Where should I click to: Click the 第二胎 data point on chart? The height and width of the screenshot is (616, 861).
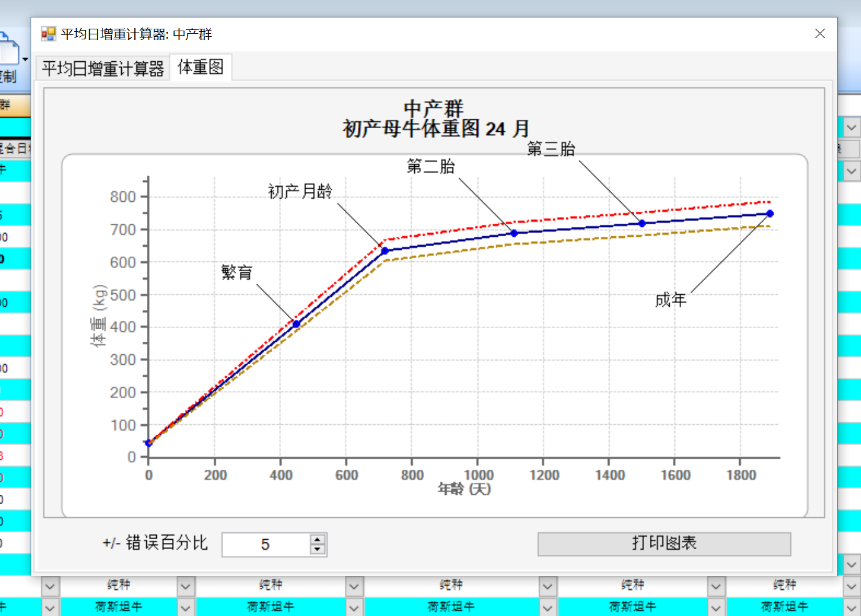click(514, 233)
